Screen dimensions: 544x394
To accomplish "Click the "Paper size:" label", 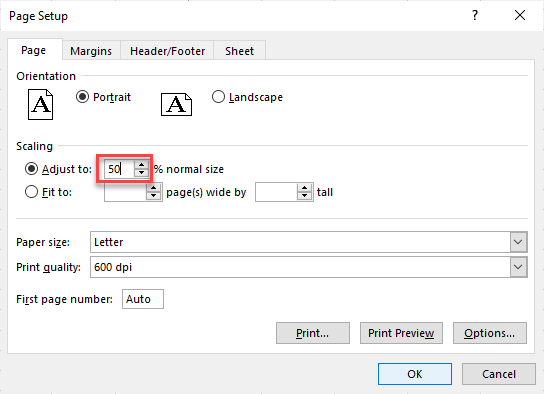I will coord(43,242).
